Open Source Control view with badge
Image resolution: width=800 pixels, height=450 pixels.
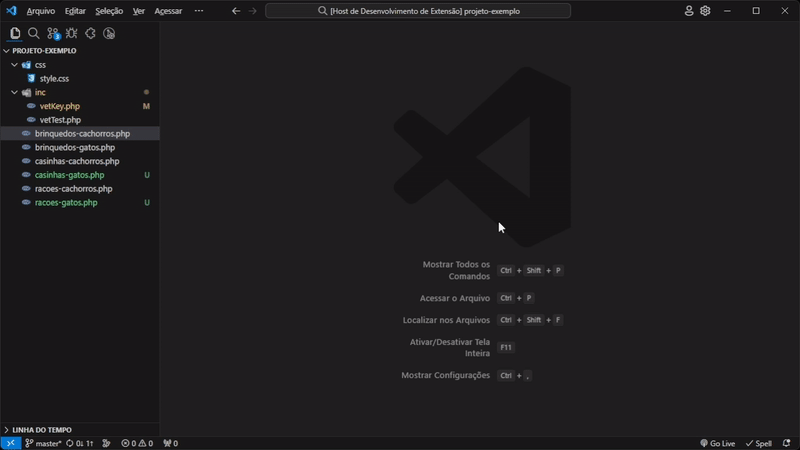point(53,34)
